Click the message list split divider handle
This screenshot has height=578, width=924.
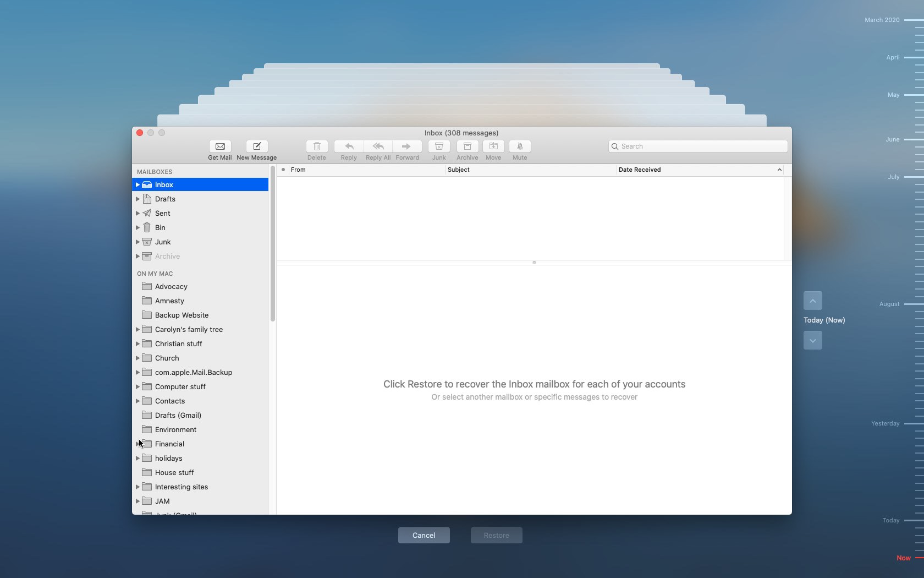534,263
